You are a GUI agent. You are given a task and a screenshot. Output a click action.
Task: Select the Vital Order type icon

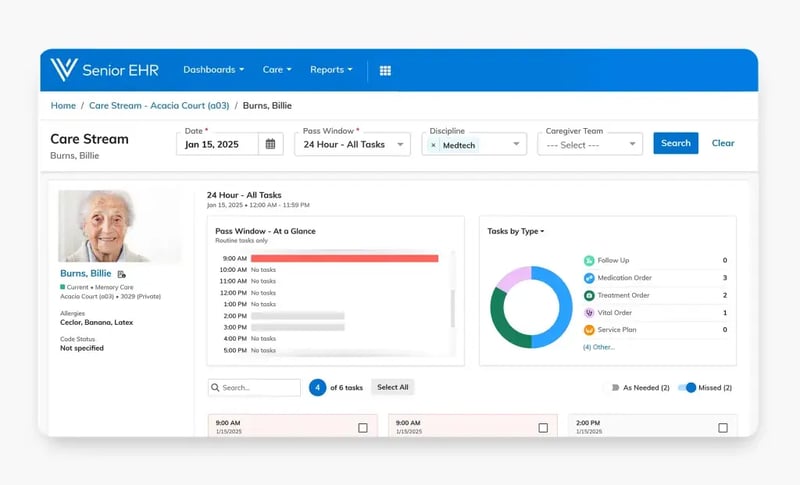pos(589,313)
